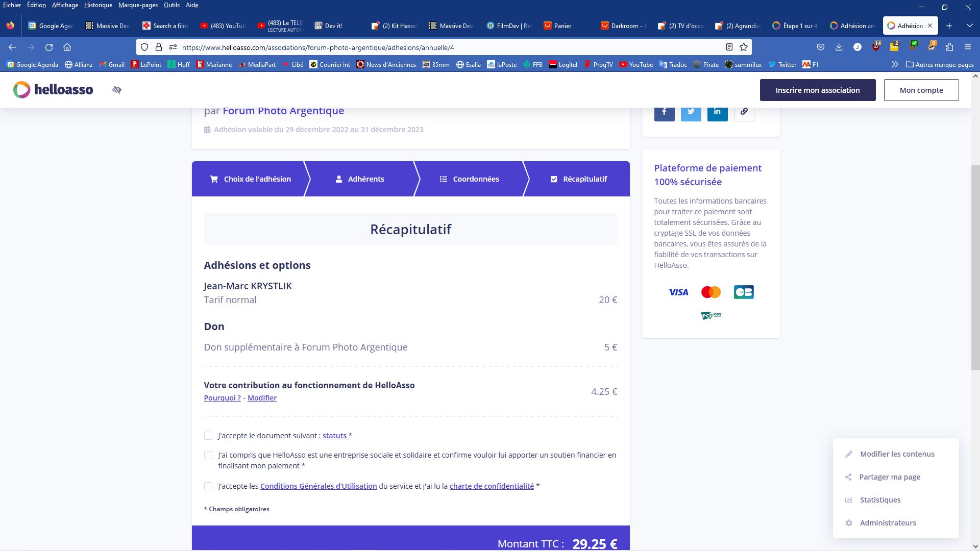Open Mon compte

(921, 90)
